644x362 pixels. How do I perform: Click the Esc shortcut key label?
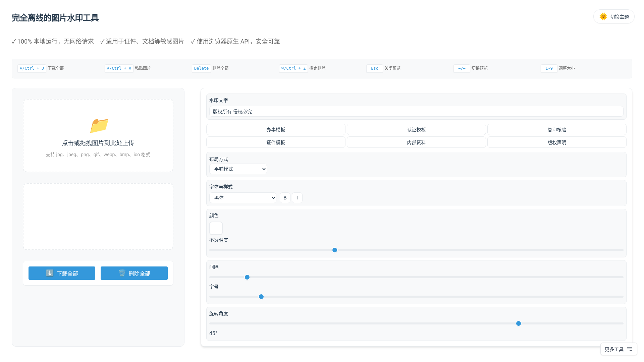375,68
